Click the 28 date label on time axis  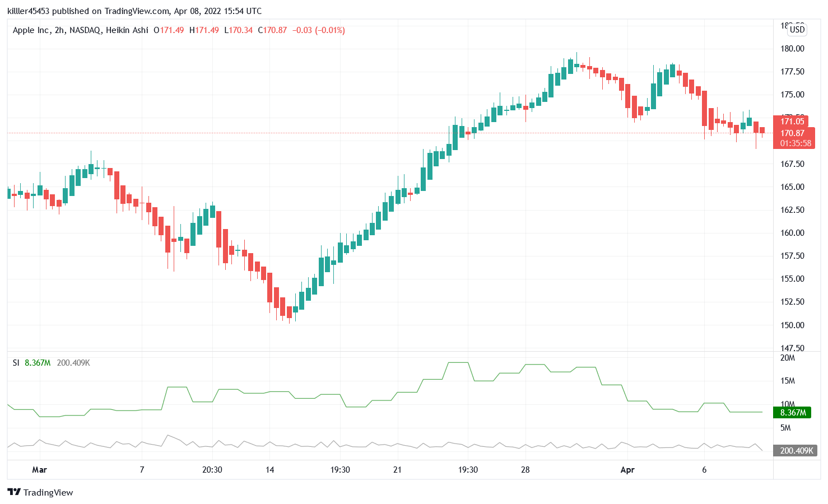pos(525,470)
